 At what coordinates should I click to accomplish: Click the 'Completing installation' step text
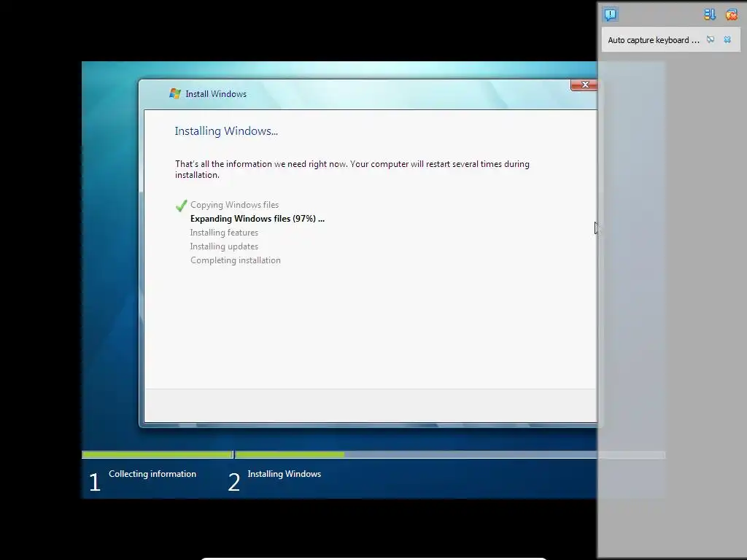pos(236,260)
